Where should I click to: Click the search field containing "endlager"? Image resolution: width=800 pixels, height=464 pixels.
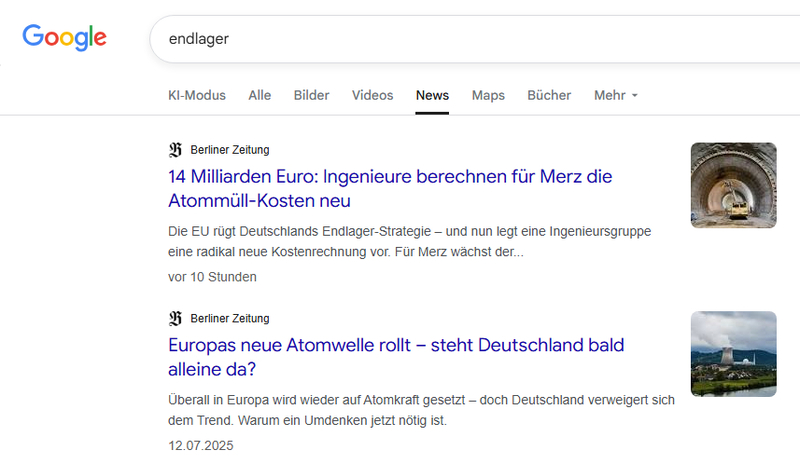tap(450, 39)
